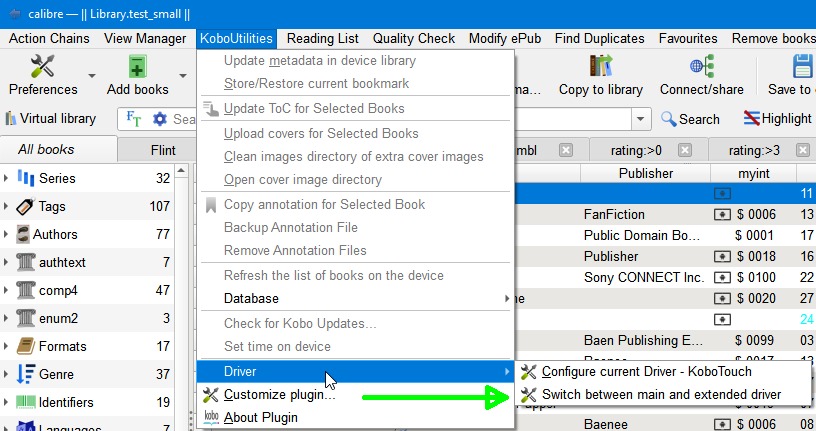Click the Series category icon
The height and width of the screenshot is (431, 816).
(26, 178)
